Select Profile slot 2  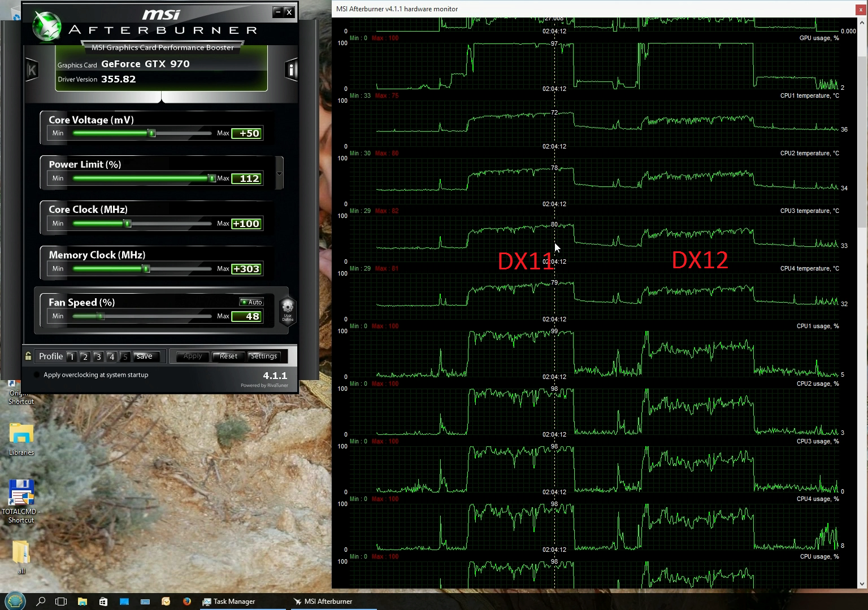click(85, 356)
